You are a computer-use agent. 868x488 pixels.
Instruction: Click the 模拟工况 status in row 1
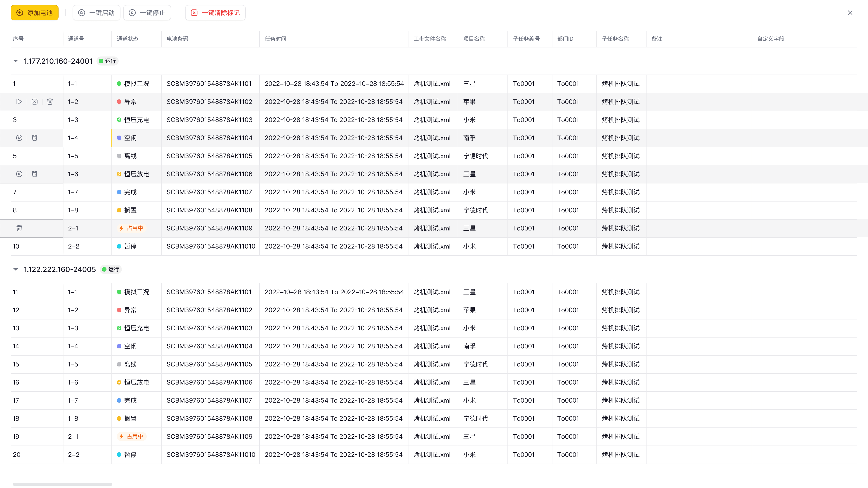point(133,84)
